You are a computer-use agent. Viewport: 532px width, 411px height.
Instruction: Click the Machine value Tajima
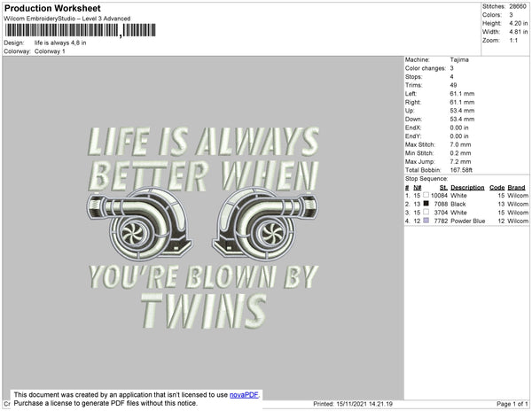point(459,59)
